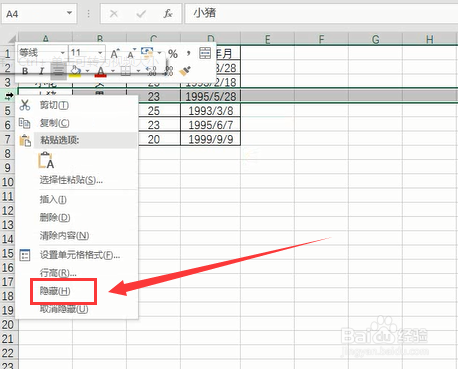This screenshot has width=458, height=369.
Task: Select column E header
Action: [x=267, y=39]
